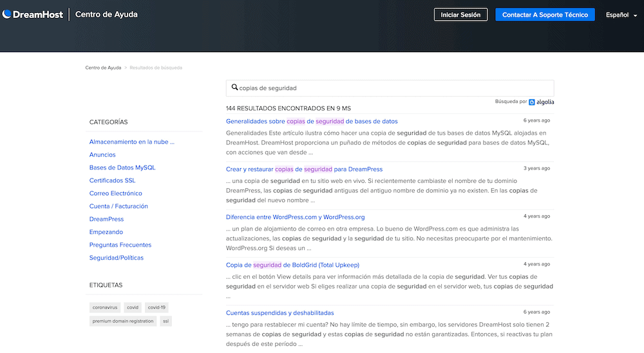Click the search magnifier icon
The height and width of the screenshot is (353, 644).
coord(234,87)
